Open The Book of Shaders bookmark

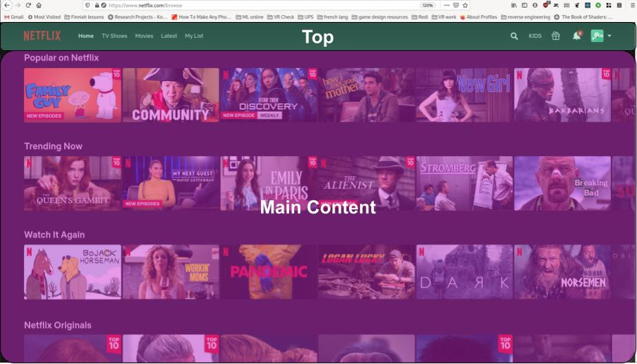tap(583, 17)
